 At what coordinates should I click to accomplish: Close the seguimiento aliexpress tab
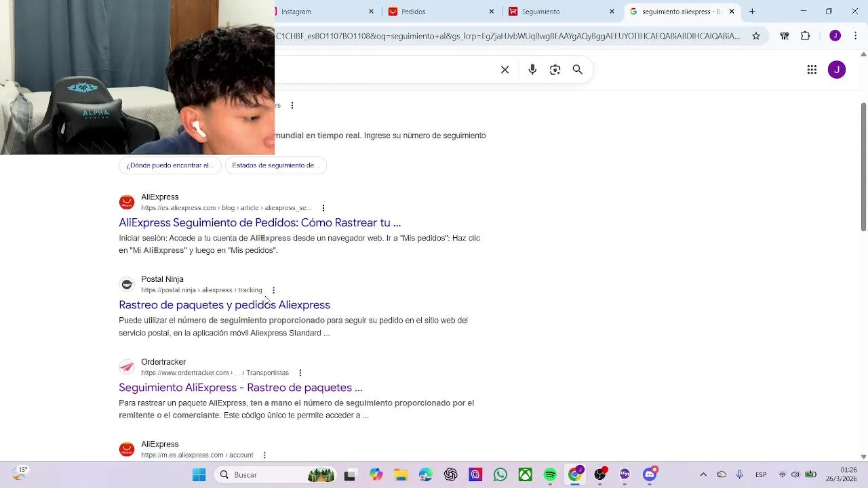click(x=732, y=12)
